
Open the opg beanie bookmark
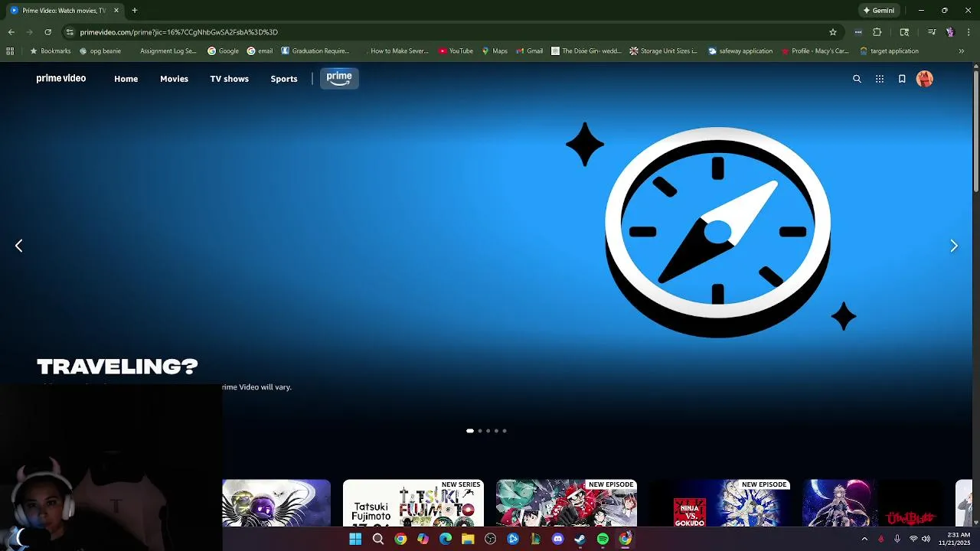click(100, 51)
